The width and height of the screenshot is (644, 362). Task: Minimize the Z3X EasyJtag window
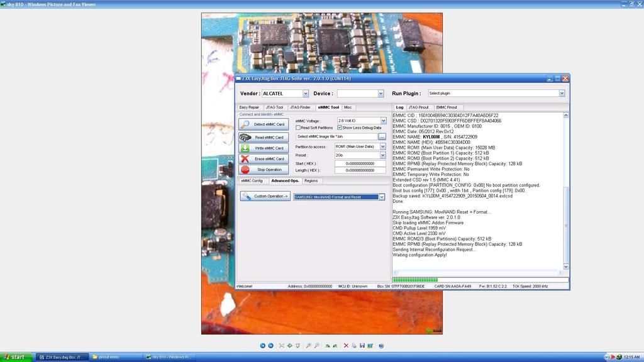click(x=550, y=79)
